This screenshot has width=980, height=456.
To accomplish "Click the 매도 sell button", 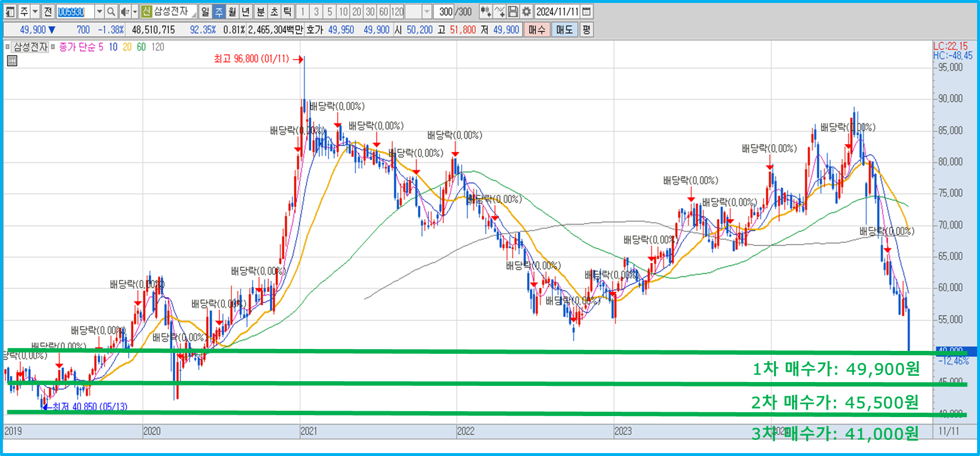I will point(565,30).
